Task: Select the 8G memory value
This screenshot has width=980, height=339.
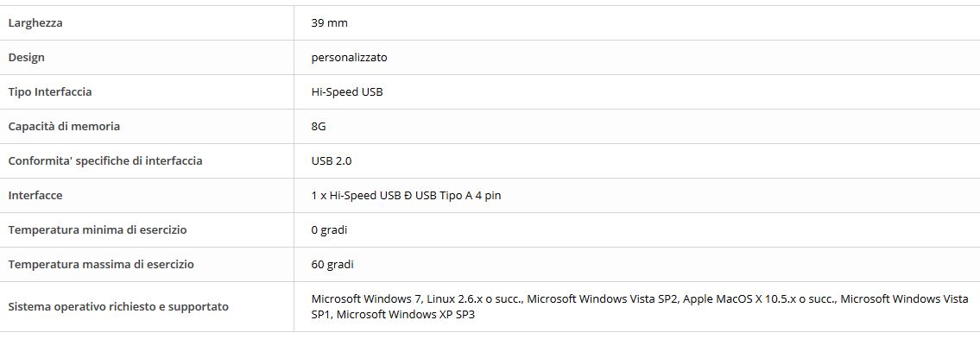Action: pos(319,126)
